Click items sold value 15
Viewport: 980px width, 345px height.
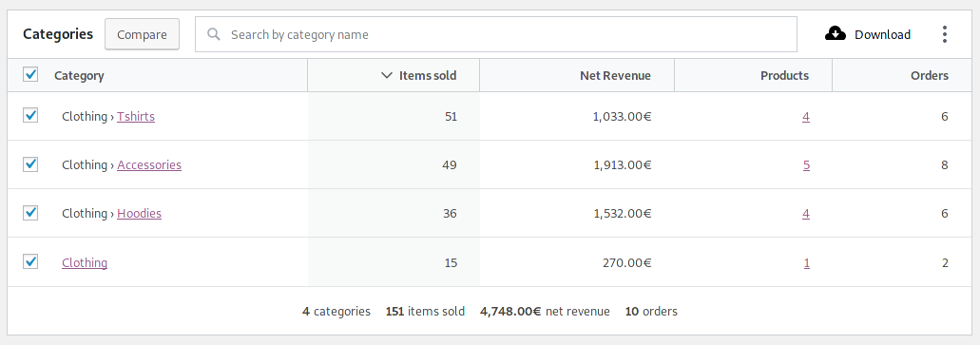pyautogui.click(x=451, y=263)
